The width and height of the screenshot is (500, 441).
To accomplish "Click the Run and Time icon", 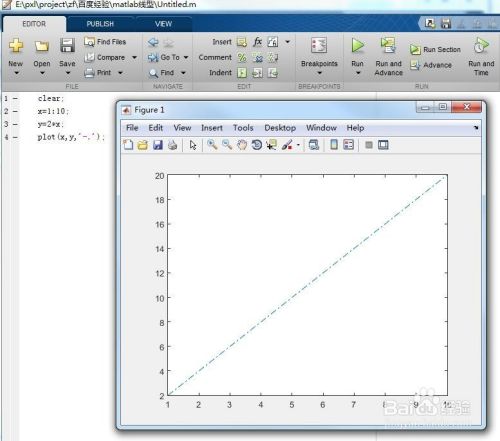I will [481, 46].
